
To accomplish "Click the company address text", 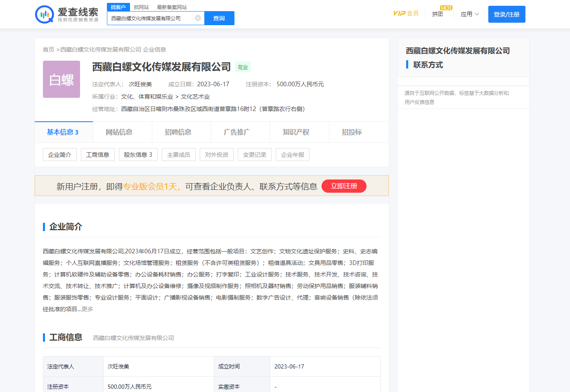I will (x=213, y=109).
